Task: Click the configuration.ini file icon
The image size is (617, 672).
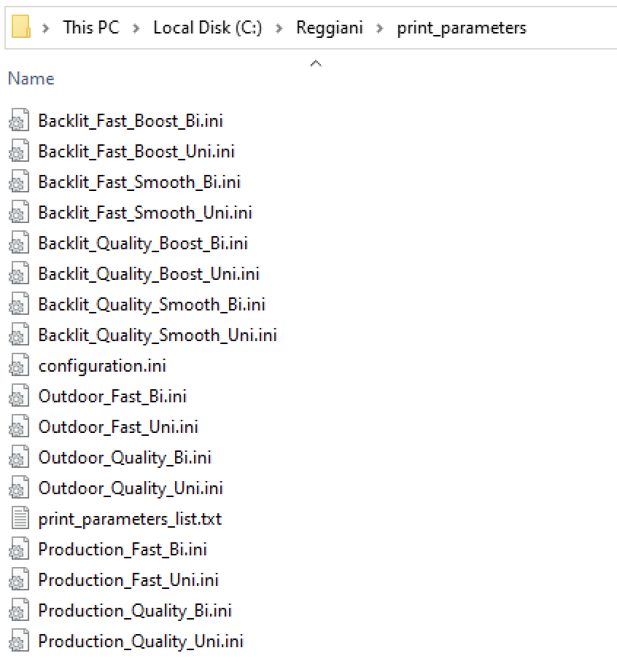Action: (19, 366)
